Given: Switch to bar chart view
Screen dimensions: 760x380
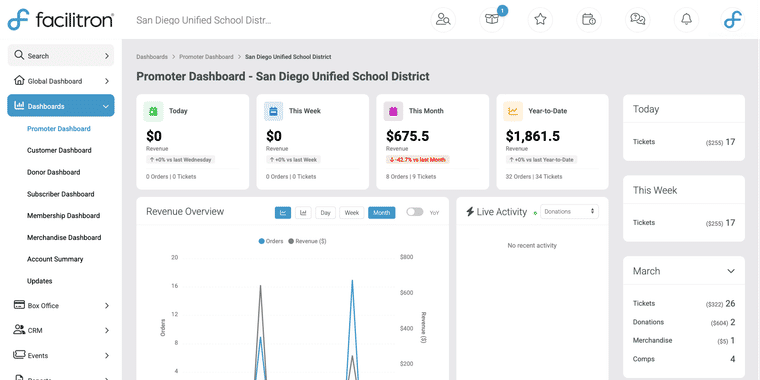Looking at the screenshot, I should [x=303, y=212].
